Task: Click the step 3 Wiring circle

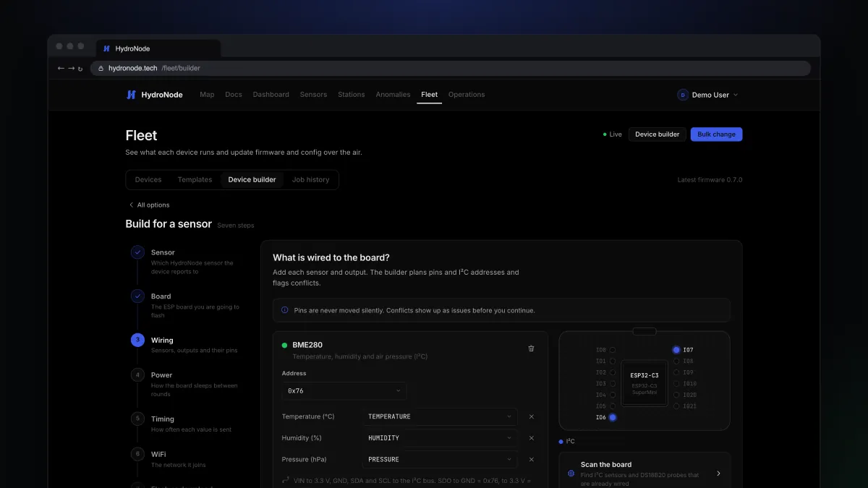Action: 137,340
